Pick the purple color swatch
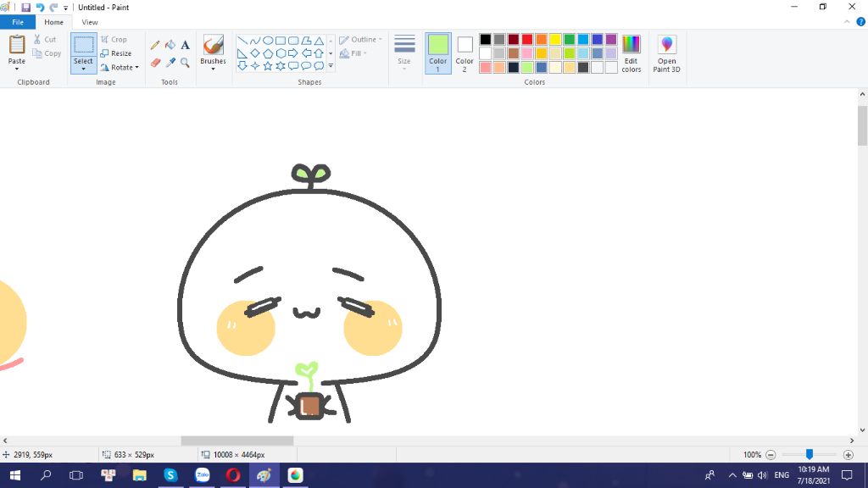The image size is (868, 488). (x=611, y=39)
